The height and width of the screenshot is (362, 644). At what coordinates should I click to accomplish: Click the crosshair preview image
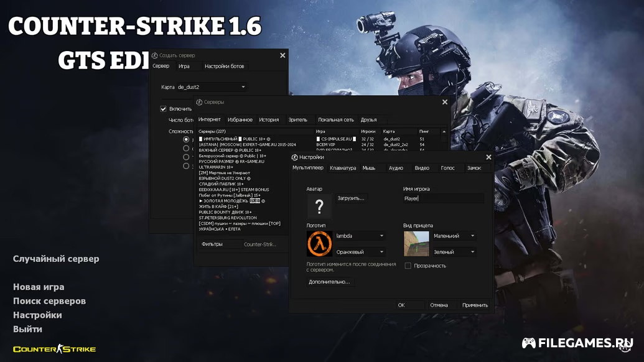click(x=416, y=244)
